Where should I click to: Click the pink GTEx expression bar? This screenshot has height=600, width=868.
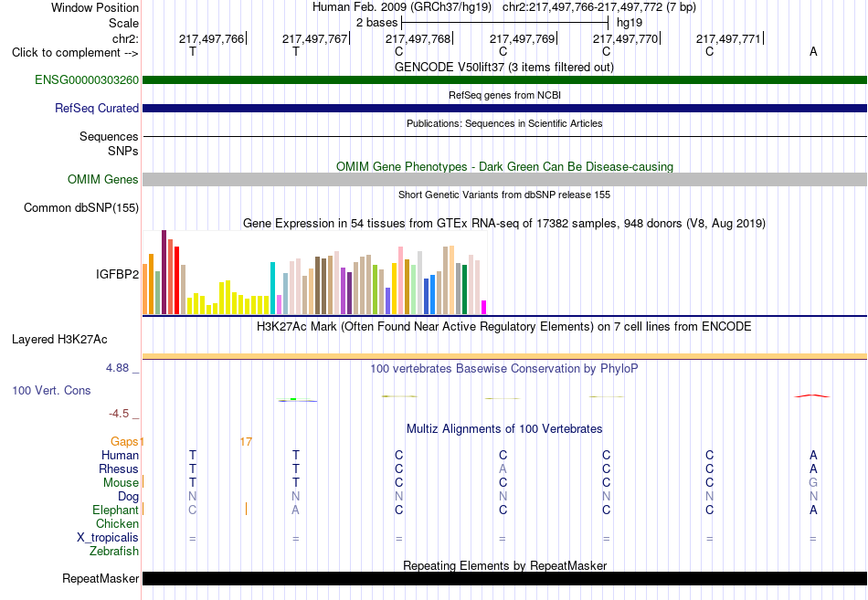400,280
